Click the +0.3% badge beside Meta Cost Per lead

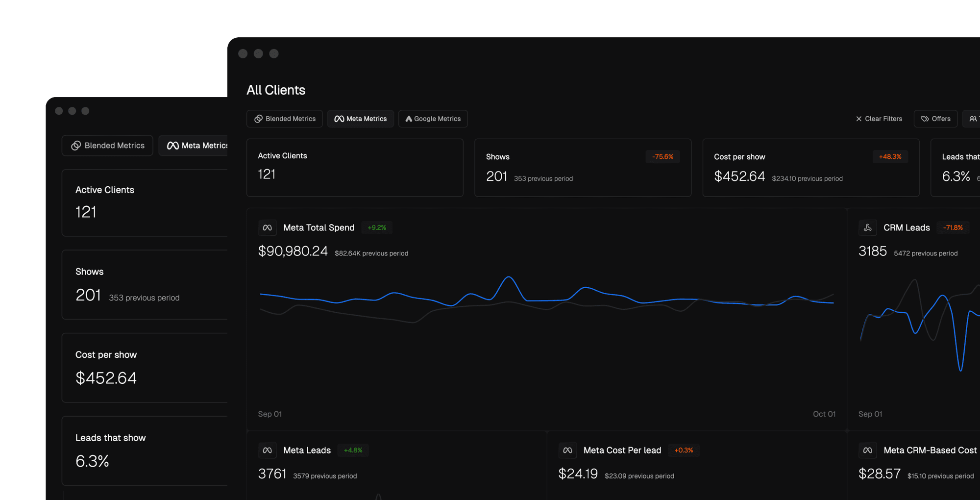coord(684,450)
